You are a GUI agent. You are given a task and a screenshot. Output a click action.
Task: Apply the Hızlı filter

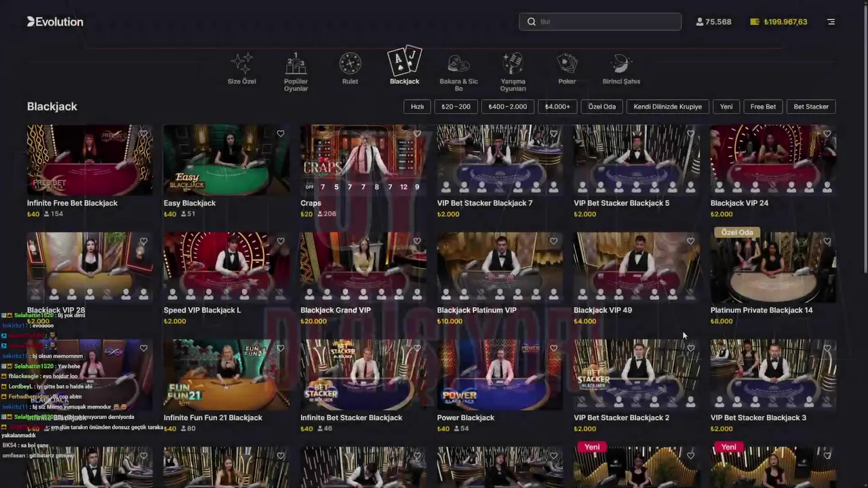(x=417, y=106)
